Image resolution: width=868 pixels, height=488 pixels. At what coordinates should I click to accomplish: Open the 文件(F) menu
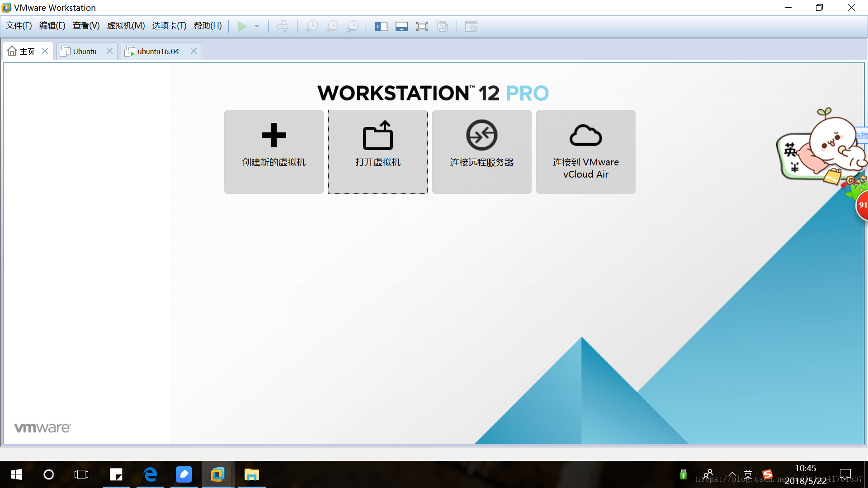[19, 26]
